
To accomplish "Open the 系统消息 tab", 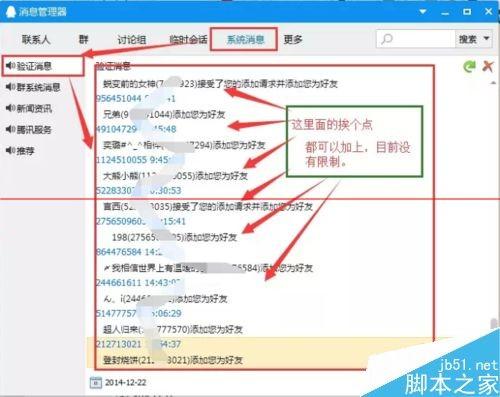I will tap(245, 40).
